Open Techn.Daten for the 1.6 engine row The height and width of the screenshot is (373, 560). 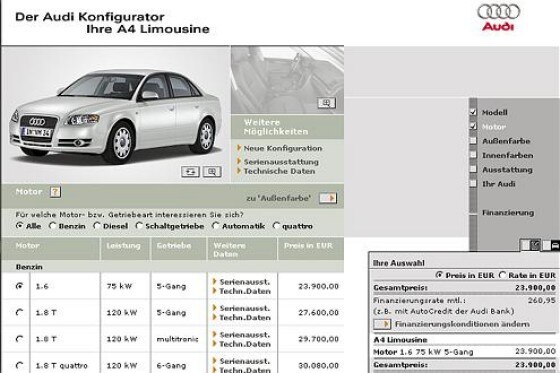click(x=245, y=291)
